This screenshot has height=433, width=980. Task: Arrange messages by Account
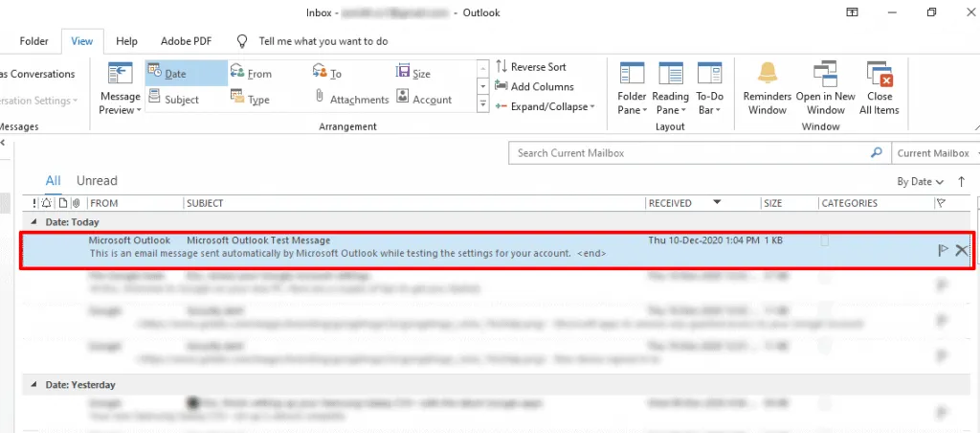click(424, 99)
